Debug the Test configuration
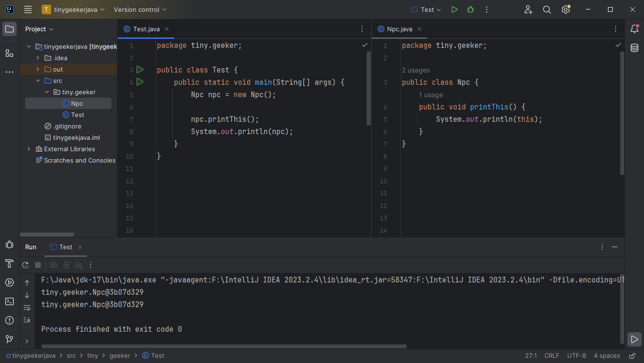 tap(471, 9)
